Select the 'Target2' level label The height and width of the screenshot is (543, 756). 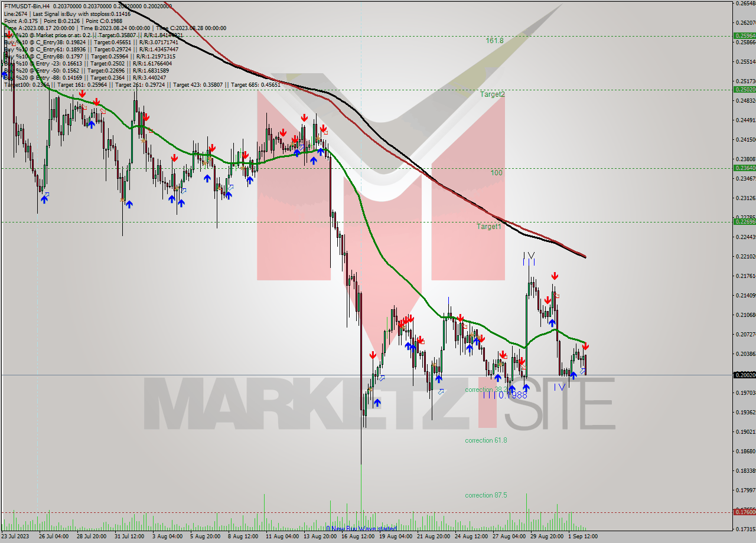492,94
